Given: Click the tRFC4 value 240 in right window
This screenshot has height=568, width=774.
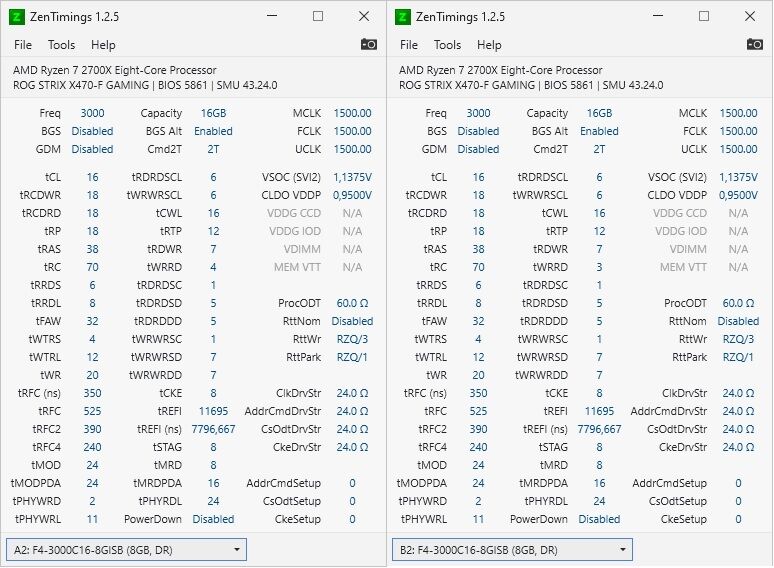Looking at the screenshot, I should [478, 447].
